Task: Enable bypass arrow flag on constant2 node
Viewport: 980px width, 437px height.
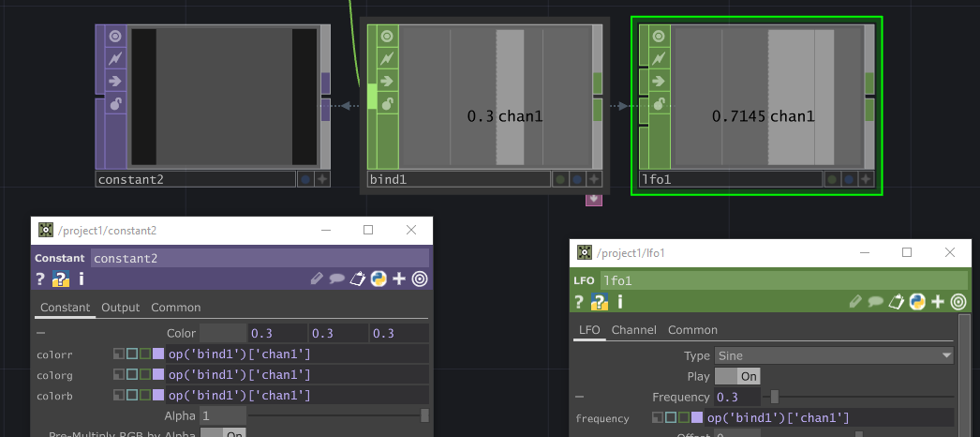Action: pos(115,81)
